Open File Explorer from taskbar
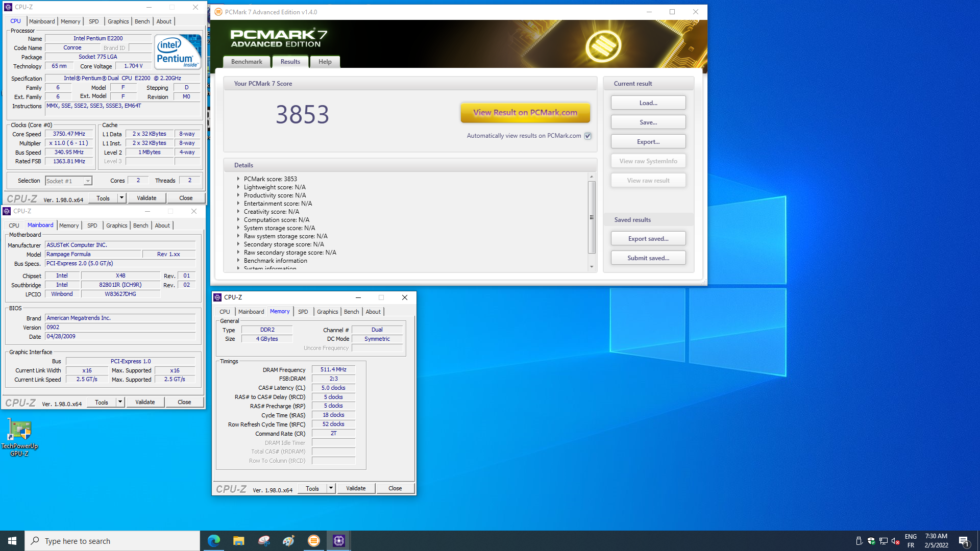The width and height of the screenshot is (980, 551). (239, 541)
